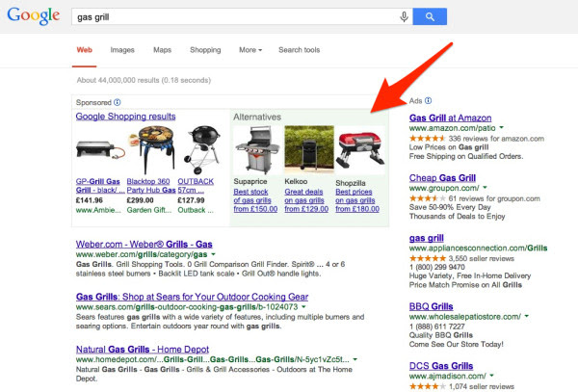This screenshot has height=392, width=578.
Task: Click the 61 reviews for groupon.com text
Action: [494, 198]
